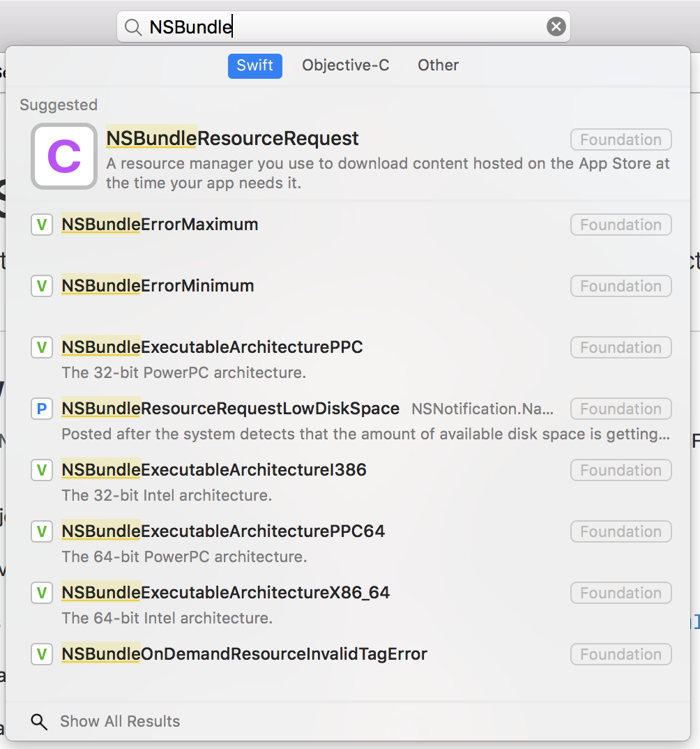The image size is (700, 749).
Task: Click the V icon beside NSBundleOnDemandResourceInvalidTagError
Action: [42, 654]
